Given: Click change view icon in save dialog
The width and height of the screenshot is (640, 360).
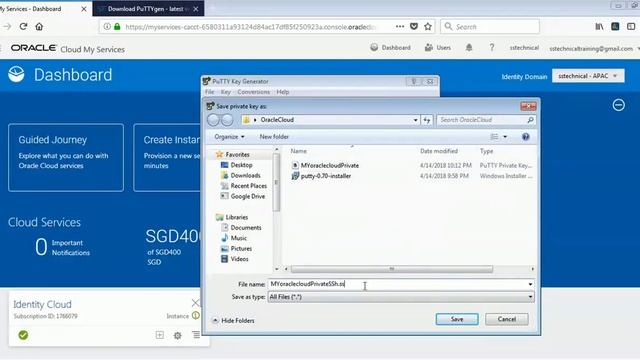Looking at the screenshot, I should 494,137.
